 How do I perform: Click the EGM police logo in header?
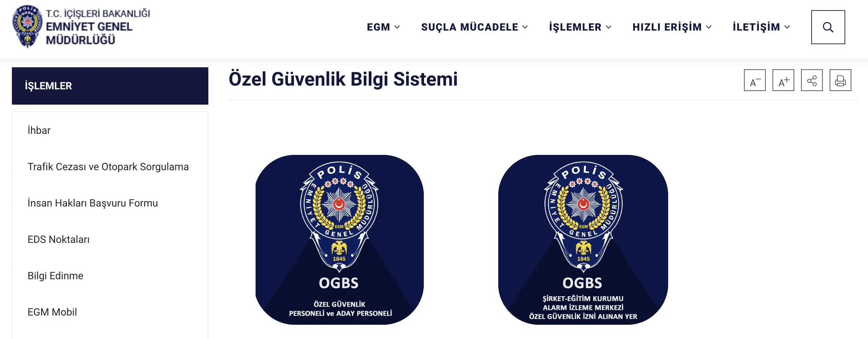click(27, 26)
